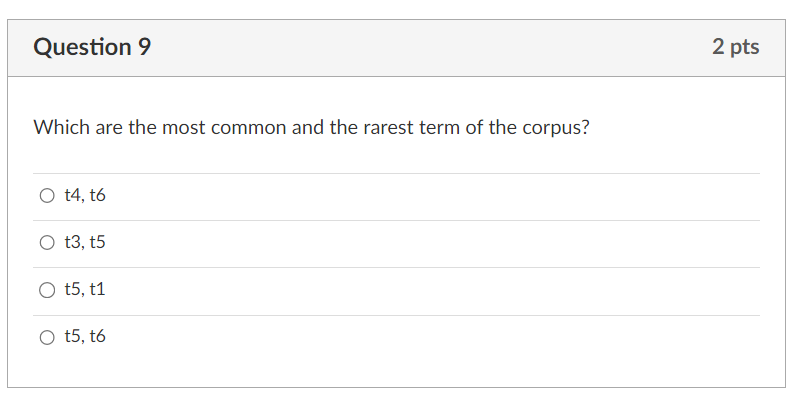This screenshot has height=405, width=800.
Task: Click the word "pts" in the header
Action: (x=744, y=47)
